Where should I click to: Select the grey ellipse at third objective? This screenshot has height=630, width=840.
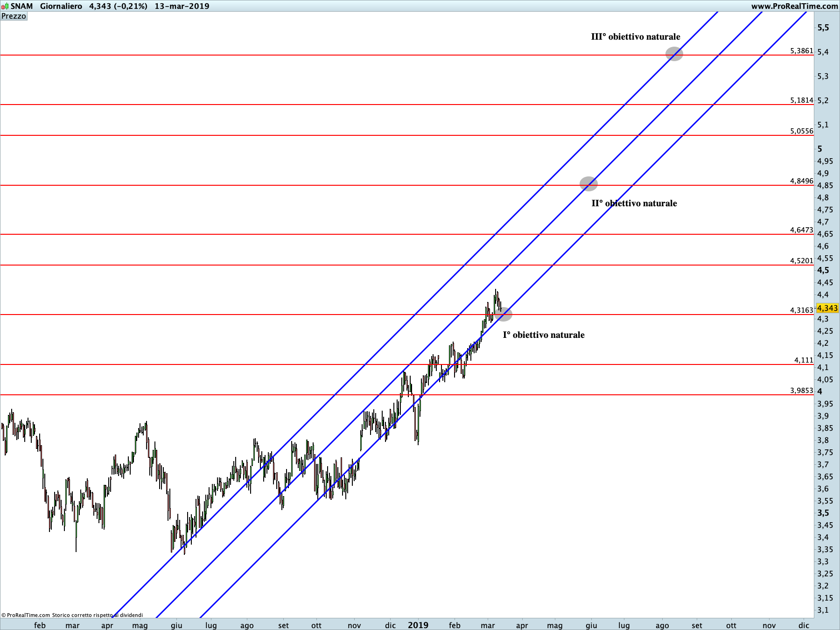(674, 54)
